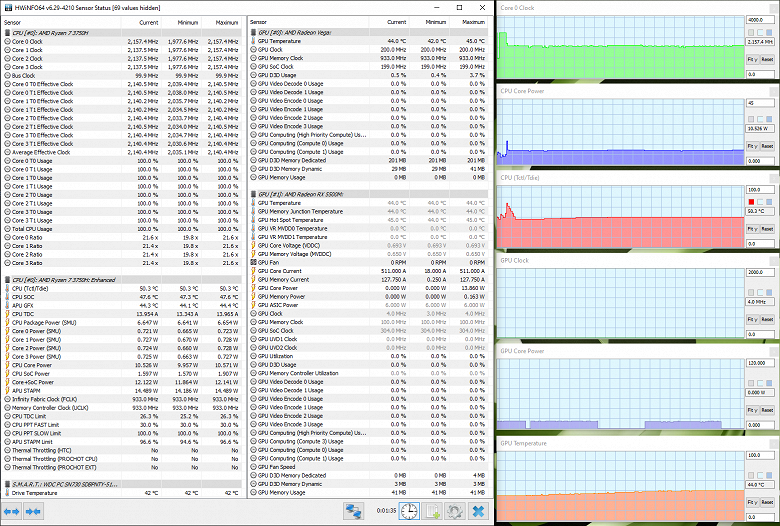780x526 pixels.
Task: Click the thermometer icon beside APU GFX
Action: click(7, 306)
